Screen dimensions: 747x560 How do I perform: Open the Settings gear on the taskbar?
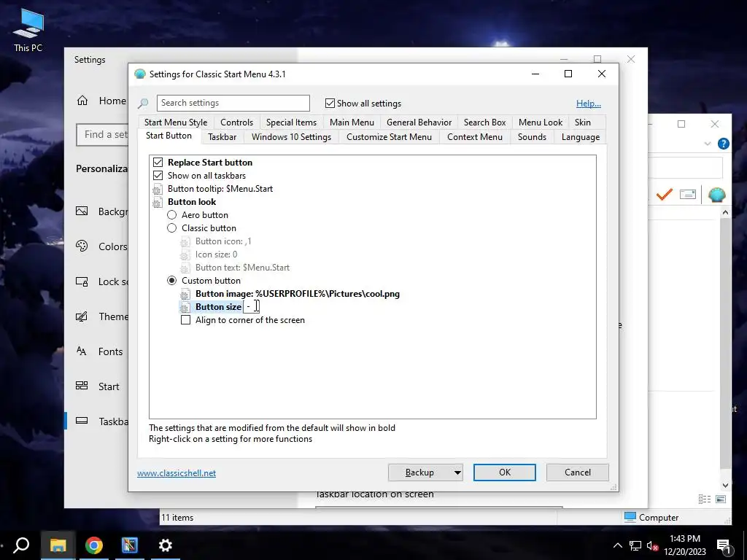coord(166,545)
